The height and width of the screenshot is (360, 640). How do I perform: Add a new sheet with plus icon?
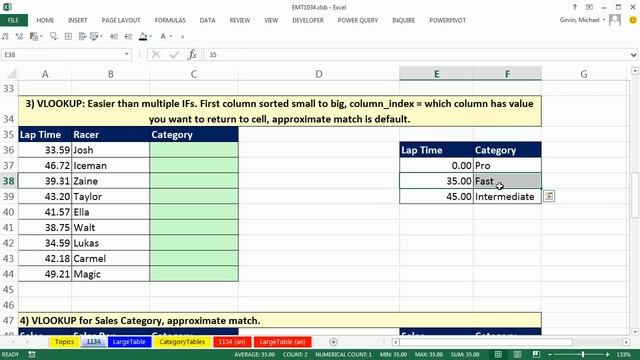pos(333,342)
